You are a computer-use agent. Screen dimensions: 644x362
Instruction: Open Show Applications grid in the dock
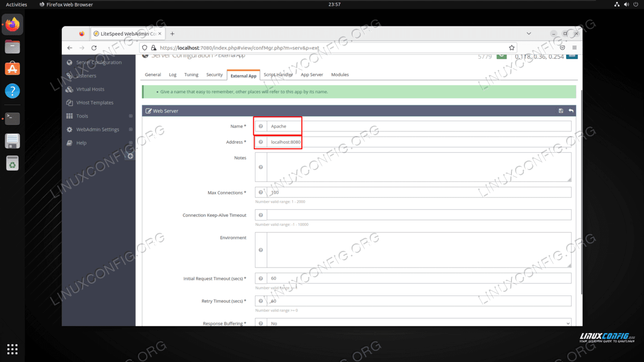[x=12, y=349]
